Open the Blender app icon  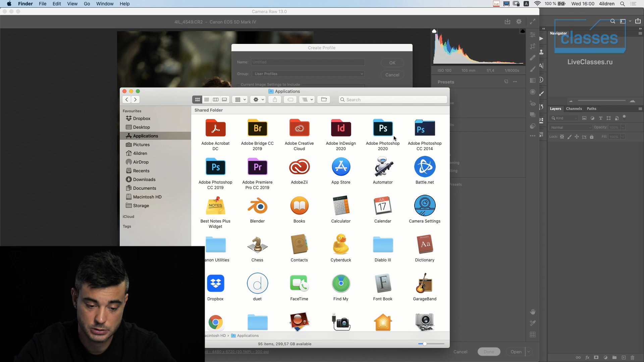coord(257,206)
